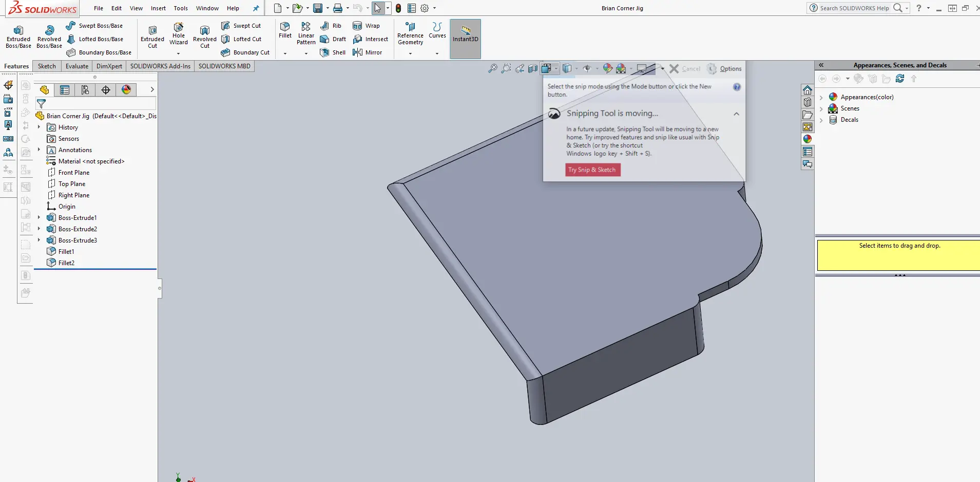Click the Draft tool
980x482 pixels.
pyautogui.click(x=333, y=39)
